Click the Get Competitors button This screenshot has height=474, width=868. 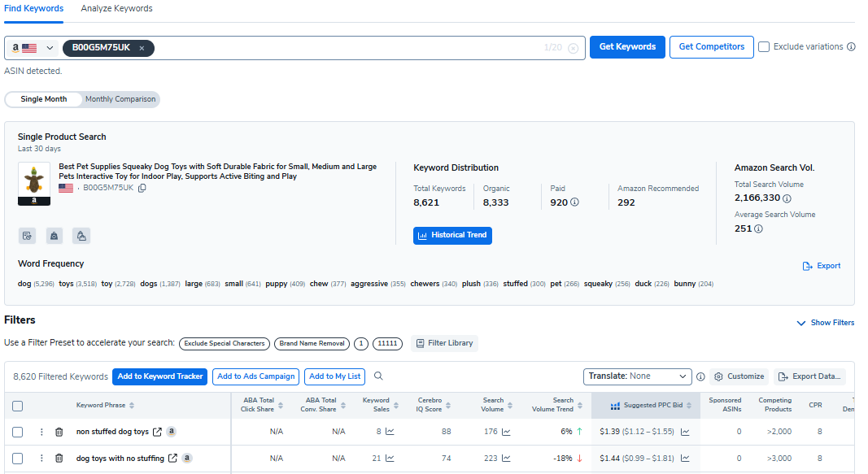[x=711, y=47]
